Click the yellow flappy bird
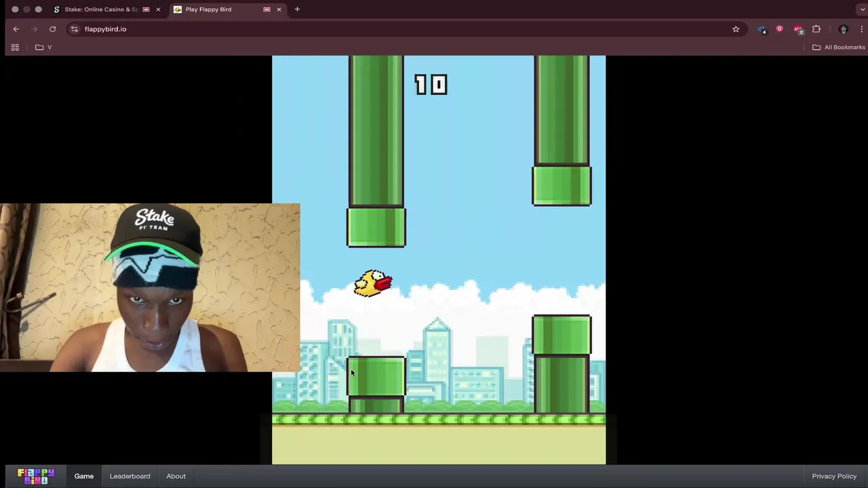Screen dimensions: 868x488 point(373,283)
